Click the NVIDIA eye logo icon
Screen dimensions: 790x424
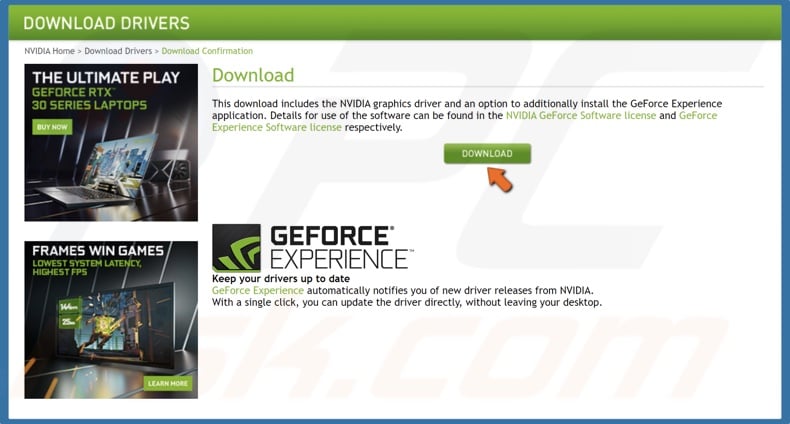tap(236, 248)
